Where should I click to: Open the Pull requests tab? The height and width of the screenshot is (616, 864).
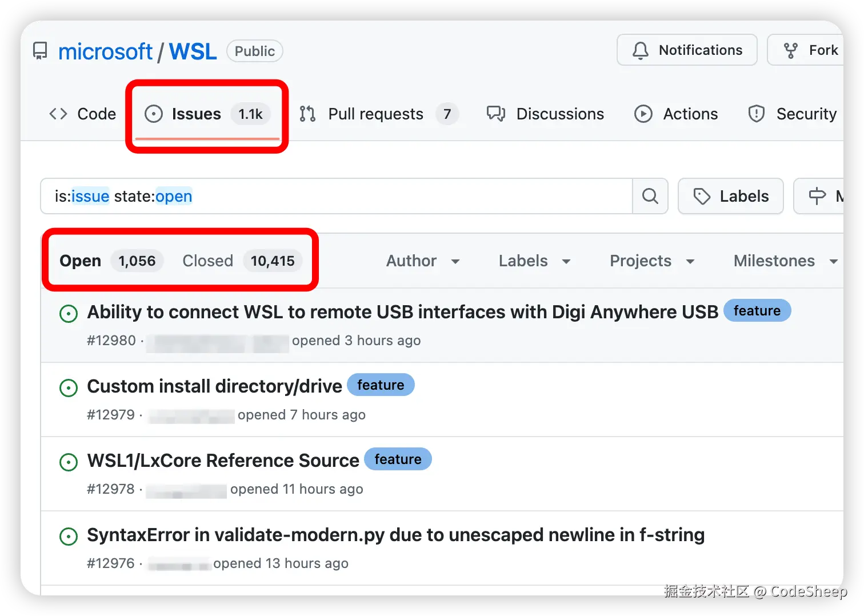point(378,114)
